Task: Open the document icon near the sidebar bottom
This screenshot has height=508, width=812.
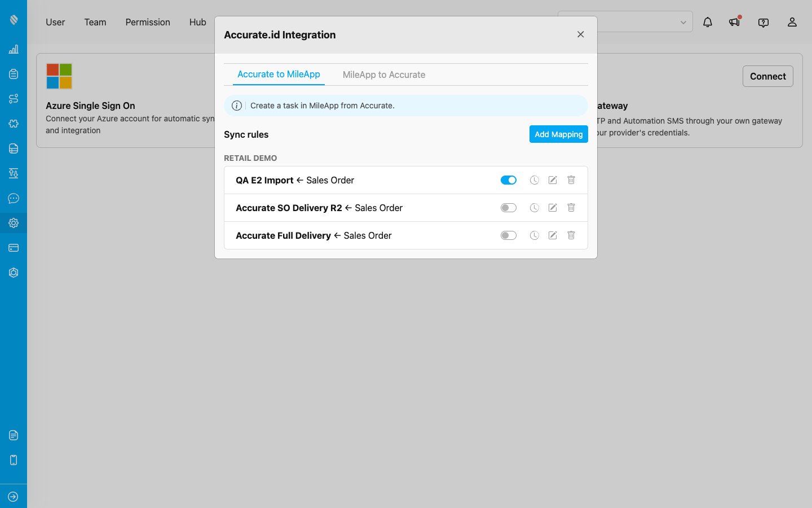Action: pyautogui.click(x=14, y=435)
